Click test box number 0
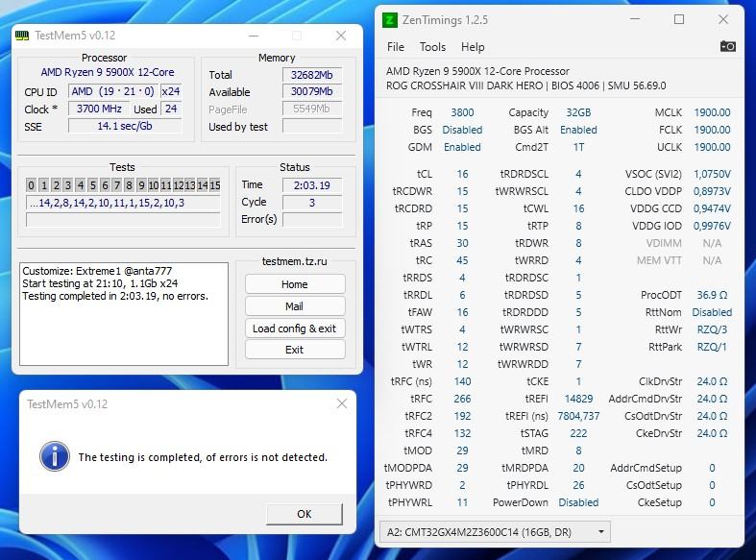Viewport: 756px width, 560px height. click(x=32, y=185)
